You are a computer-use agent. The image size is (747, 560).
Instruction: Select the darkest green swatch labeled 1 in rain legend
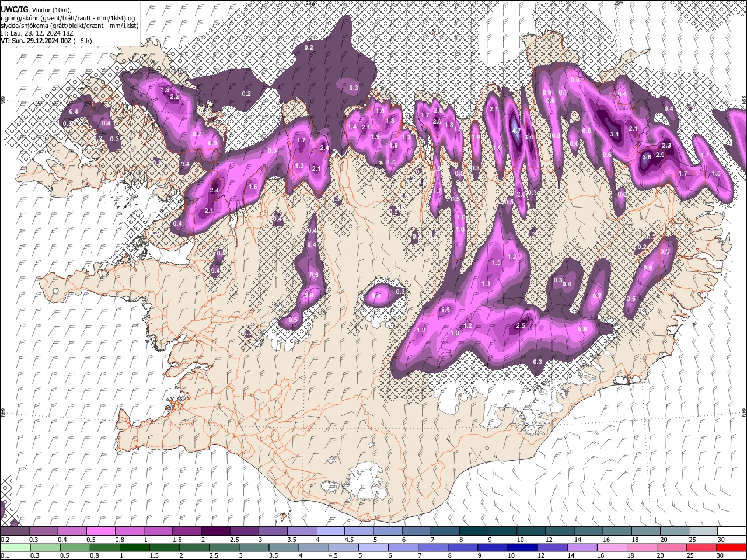134,547
